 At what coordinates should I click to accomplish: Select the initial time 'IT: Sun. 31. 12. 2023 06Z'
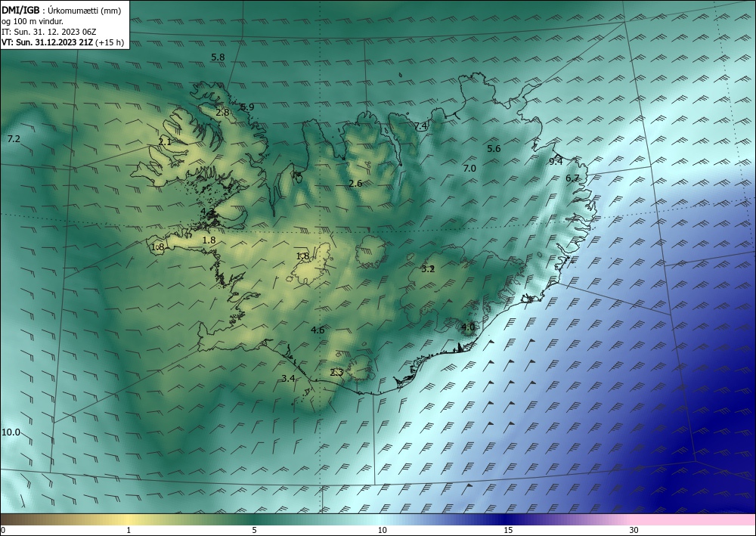pos(48,32)
